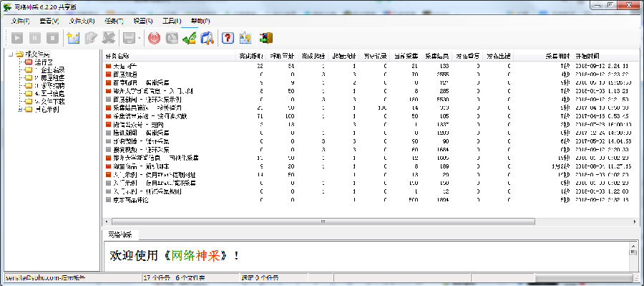Image resolution: width=644 pixels, height=286 pixels.
Task: Click the exit door icon in toolbar
Action: coord(266,38)
